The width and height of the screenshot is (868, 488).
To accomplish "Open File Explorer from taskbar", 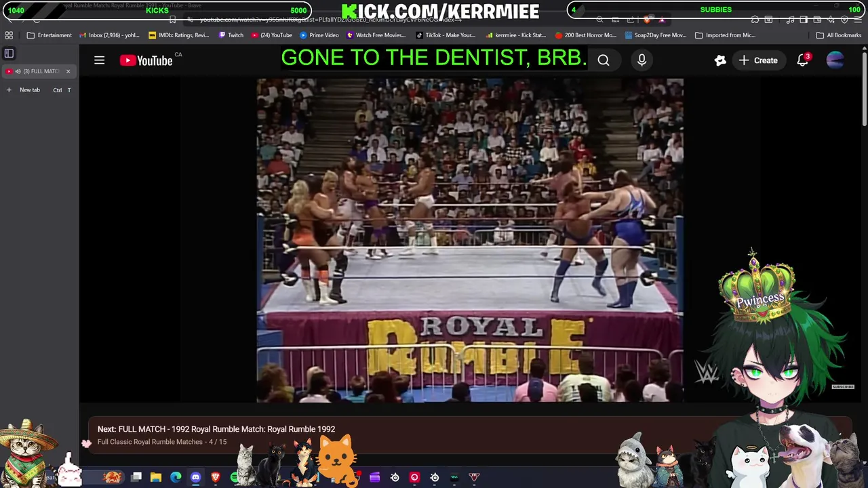I will pos(156,477).
